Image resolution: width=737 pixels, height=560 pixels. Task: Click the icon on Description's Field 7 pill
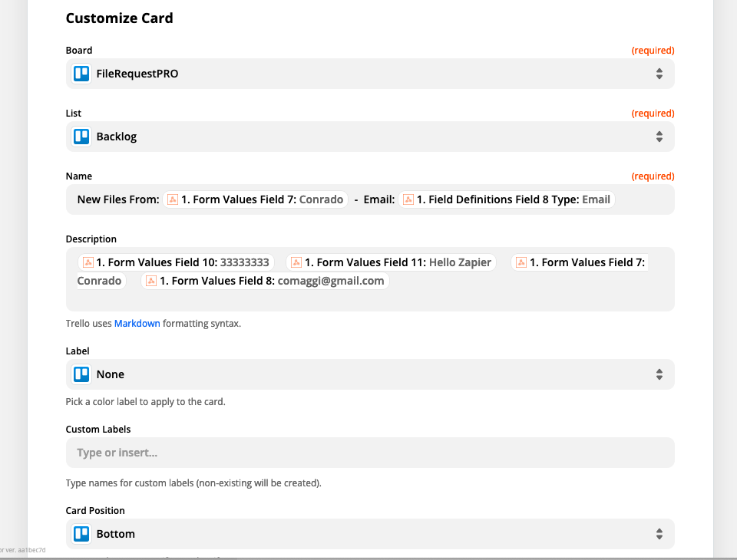pos(521,262)
